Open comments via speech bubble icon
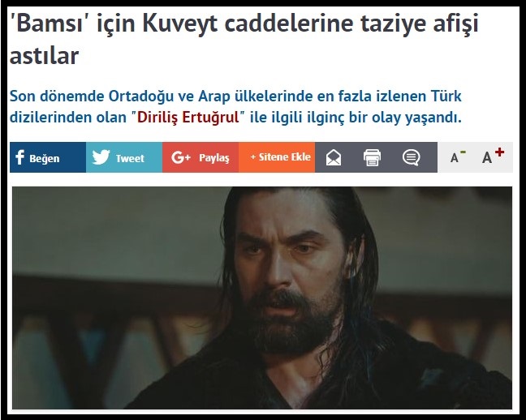 pyautogui.click(x=411, y=157)
